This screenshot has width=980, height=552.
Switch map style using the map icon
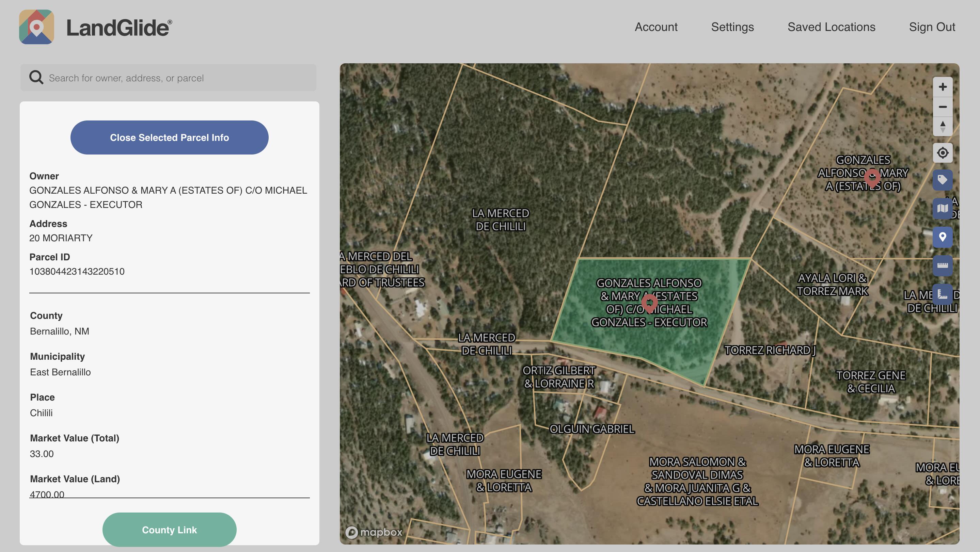point(942,208)
